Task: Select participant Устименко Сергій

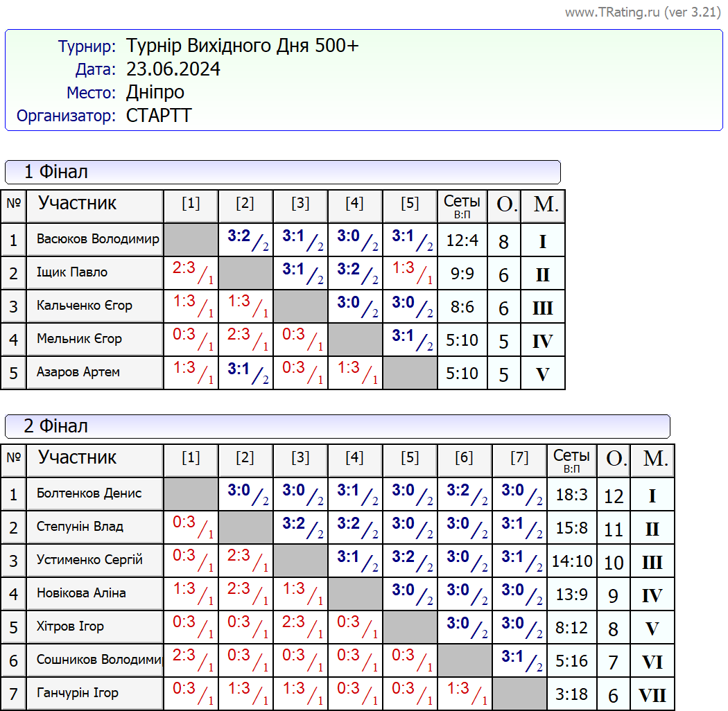Action: pos(89,560)
